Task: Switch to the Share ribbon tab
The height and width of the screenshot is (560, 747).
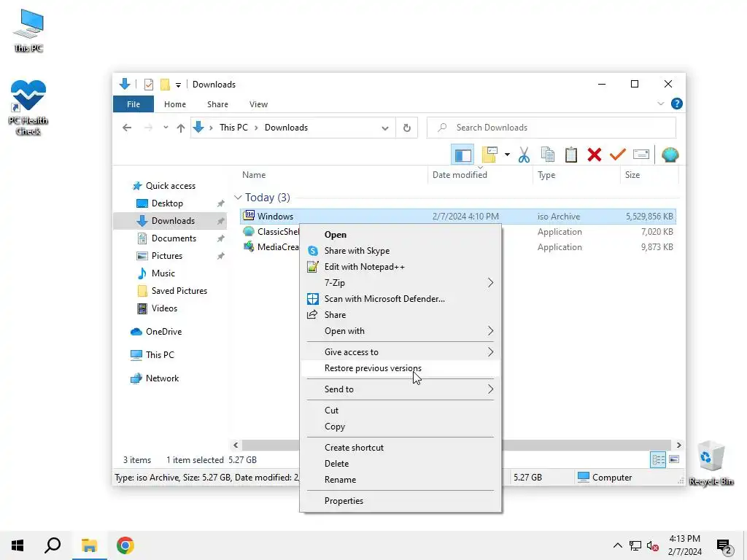Action: [x=217, y=104]
